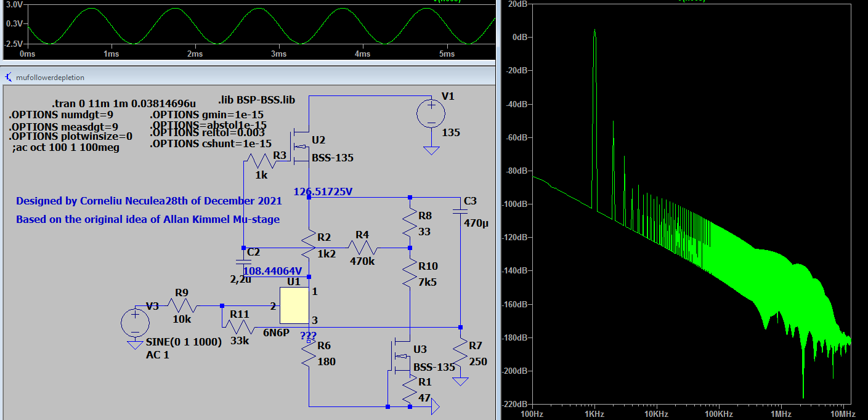Screen dimensions: 868x420
Task: Click the 1KHz tick on frequency axis
Action: [594, 414]
